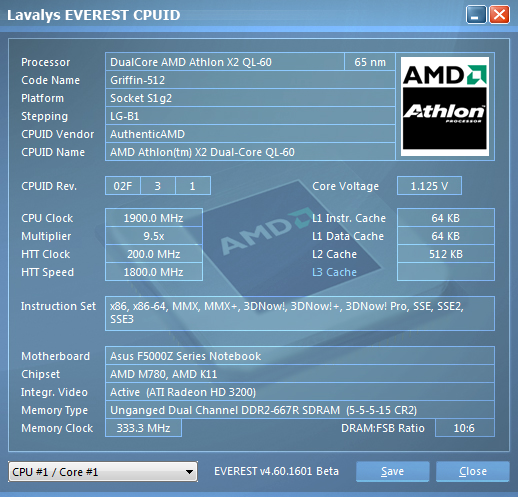This screenshot has height=497, width=518.
Task: Open the CPU #1 / Core #1 dropdown
Action: pyautogui.click(x=103, y=472)
